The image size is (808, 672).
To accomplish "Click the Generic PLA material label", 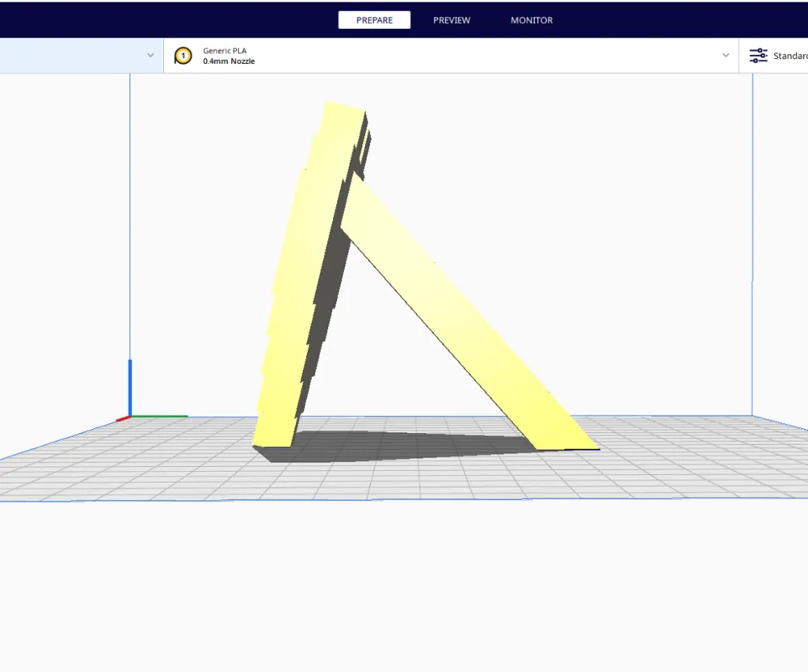I will 225,50.
